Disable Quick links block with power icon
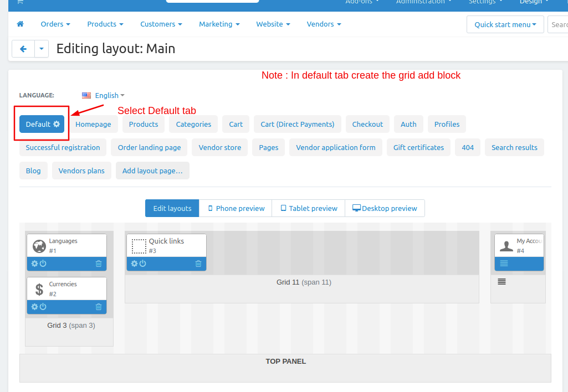 point(143,264)
